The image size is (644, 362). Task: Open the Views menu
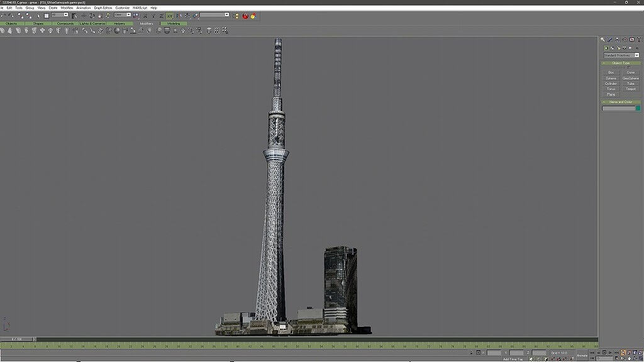(42, 8)
